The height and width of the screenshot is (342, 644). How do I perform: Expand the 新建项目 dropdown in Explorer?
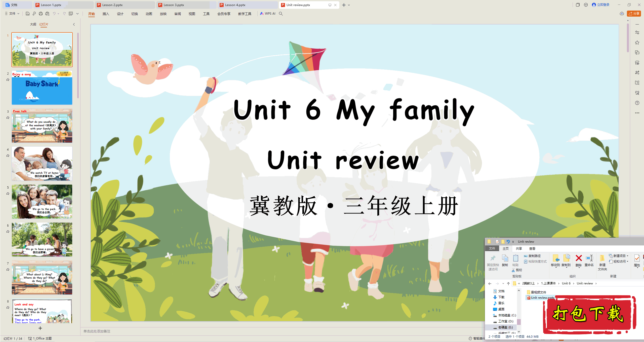click(627, 256)
